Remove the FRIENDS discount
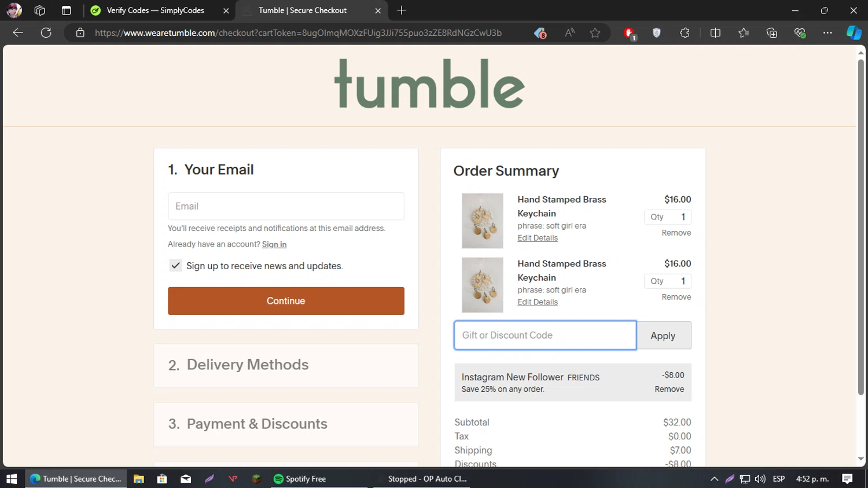This screenshot has height=488, width=868. pos(670,389)
